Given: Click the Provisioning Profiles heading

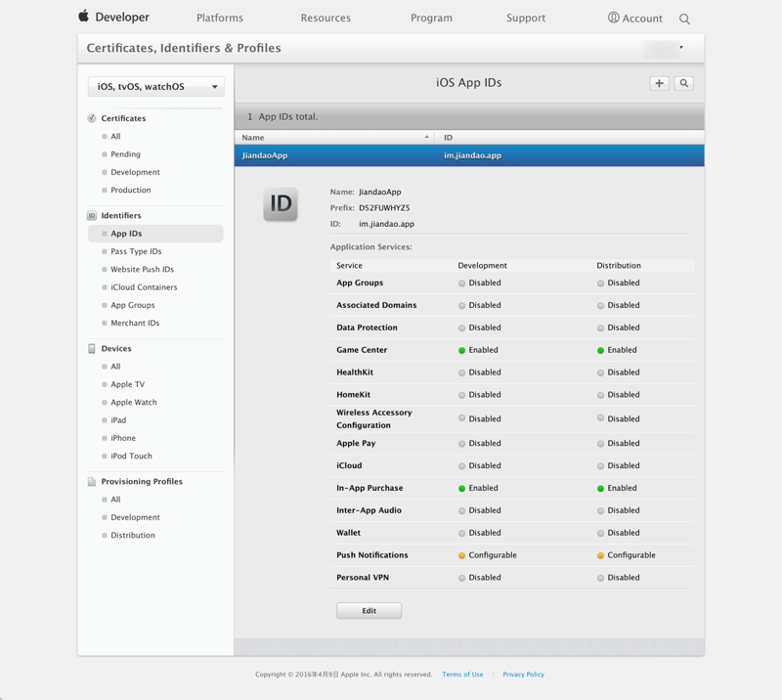Looking at the screenshot, I should (x=142, y=481).
